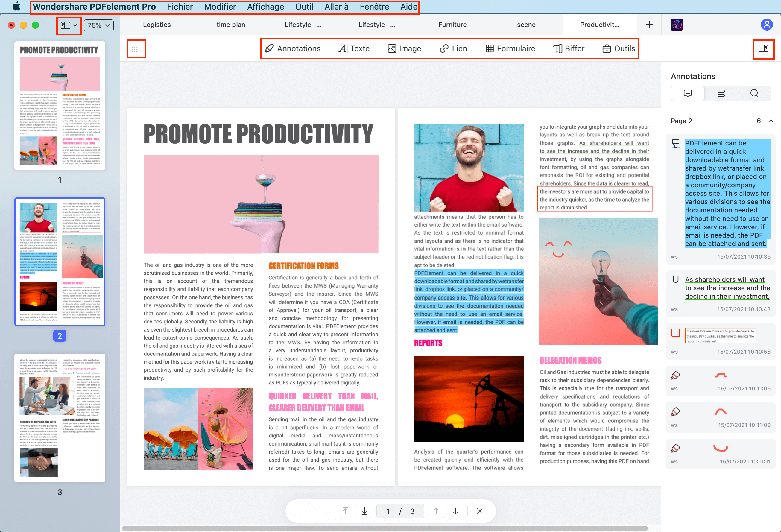This screenshot has height=532, width=781.
Task: Drag the zoom percentage slider control
Action: (98, 24)
